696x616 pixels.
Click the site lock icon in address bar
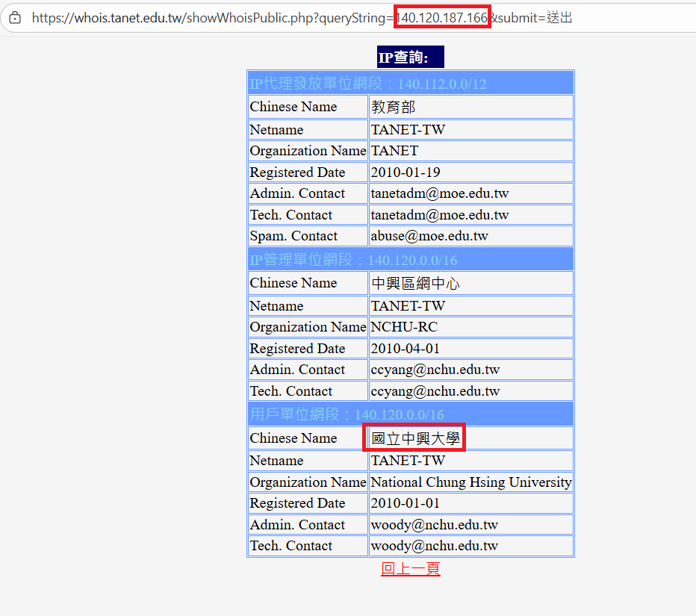pos(15,18)
